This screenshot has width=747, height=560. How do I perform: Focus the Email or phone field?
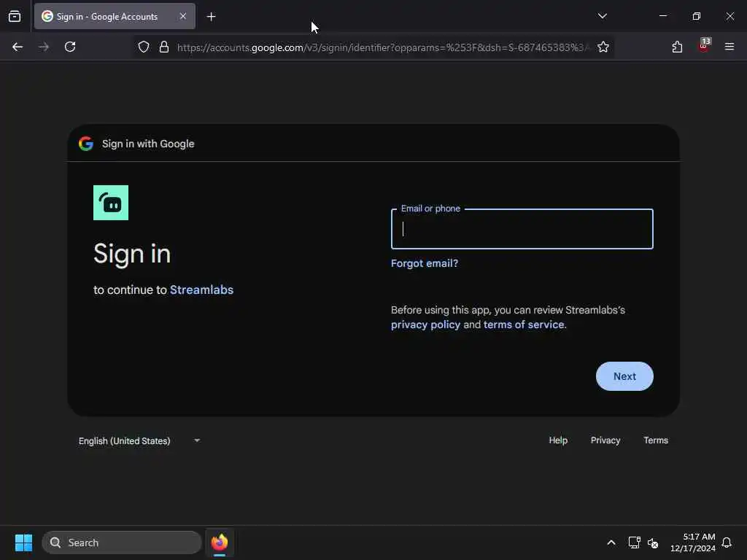click(522, 229)
